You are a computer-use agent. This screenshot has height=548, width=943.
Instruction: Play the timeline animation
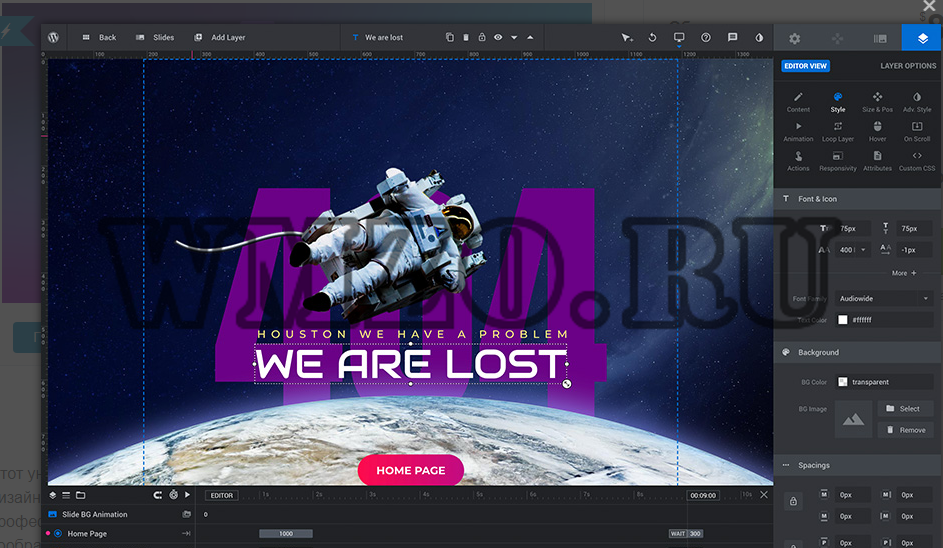188,495
